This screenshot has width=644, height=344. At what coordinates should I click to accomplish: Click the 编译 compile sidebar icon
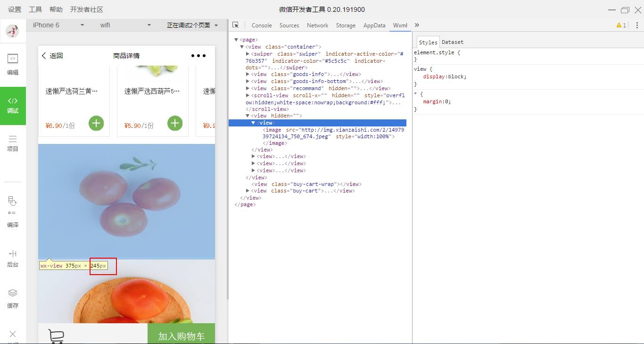pos(13,211)
